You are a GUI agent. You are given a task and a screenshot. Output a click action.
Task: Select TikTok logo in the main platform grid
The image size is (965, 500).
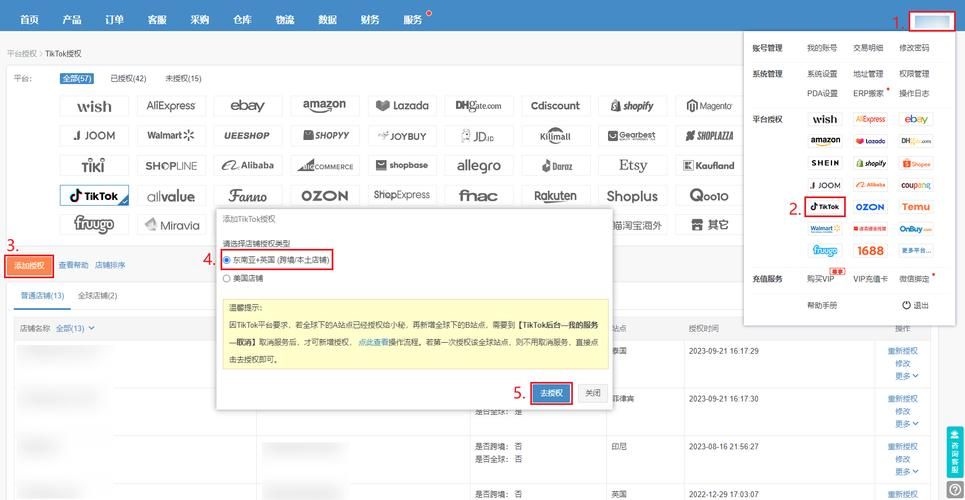click(x=94, y=196)
